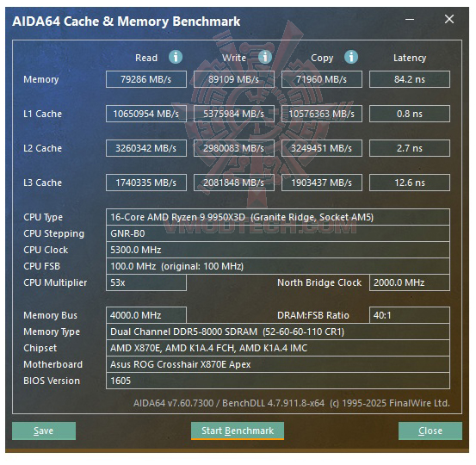Click L2 Cache read 3260342 MB/s
This screenshot has width=476, height=465.
tap(146, 148)
